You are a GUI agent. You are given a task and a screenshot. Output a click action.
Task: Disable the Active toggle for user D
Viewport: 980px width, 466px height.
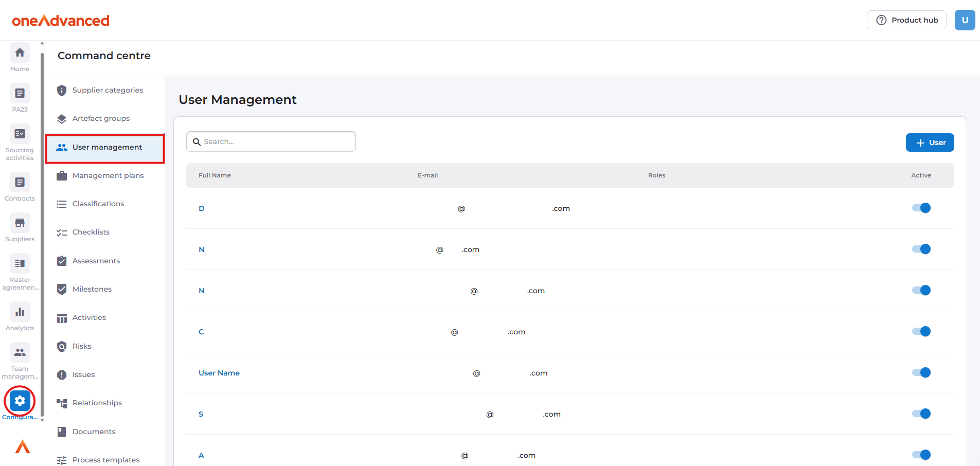pyautogui.click(x=921, y=208)
